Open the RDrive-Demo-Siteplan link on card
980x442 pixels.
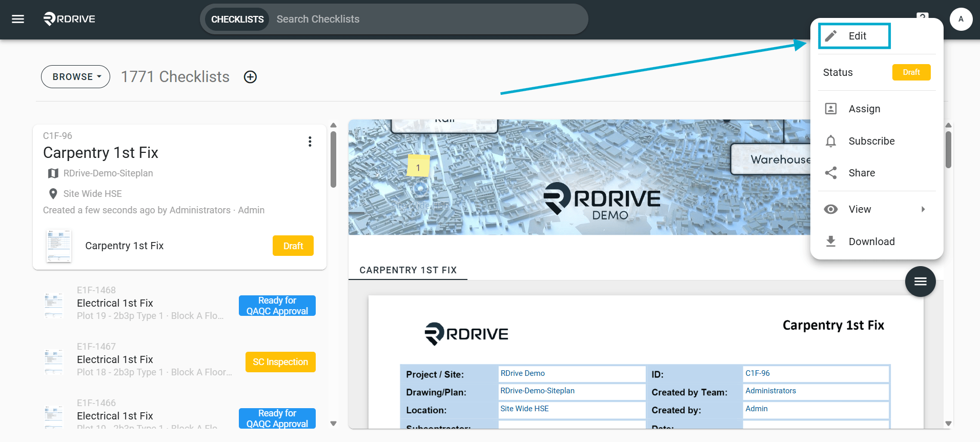pyautogui.click(x=108, y=173)
